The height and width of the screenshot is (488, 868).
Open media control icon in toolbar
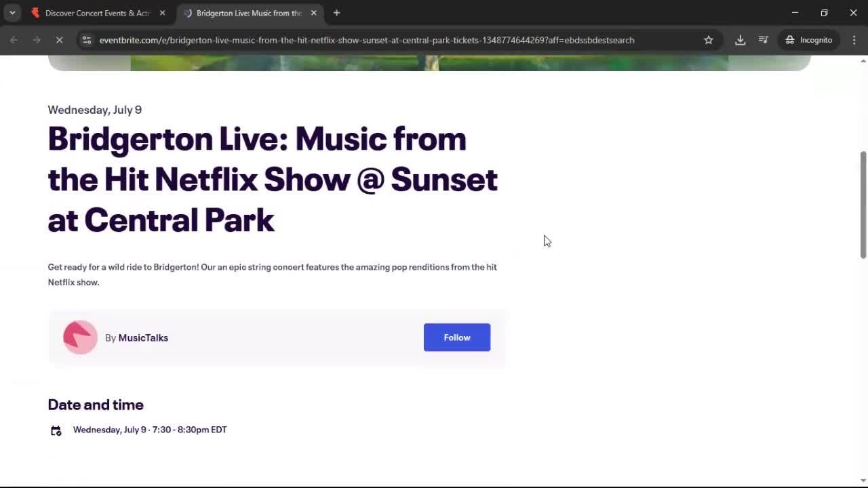click(763, 40)
